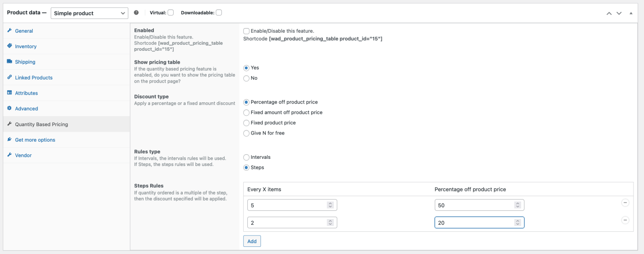Open the Attributes panel icon
This screenshot has height=254, width=644.
(9, 93)
